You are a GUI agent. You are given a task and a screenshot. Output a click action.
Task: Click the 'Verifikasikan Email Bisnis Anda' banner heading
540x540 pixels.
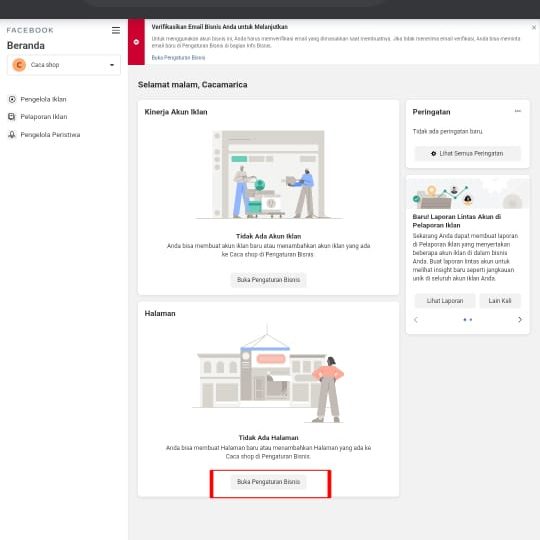pyautogui.click(x=219, y=27)
